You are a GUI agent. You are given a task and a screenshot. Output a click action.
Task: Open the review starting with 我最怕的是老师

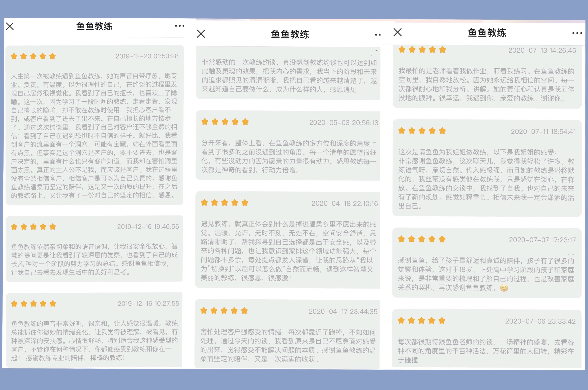[486, 85]
